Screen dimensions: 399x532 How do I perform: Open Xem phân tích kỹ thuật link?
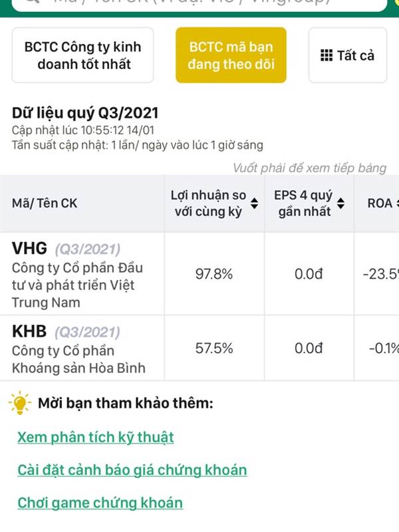(95, 437)
